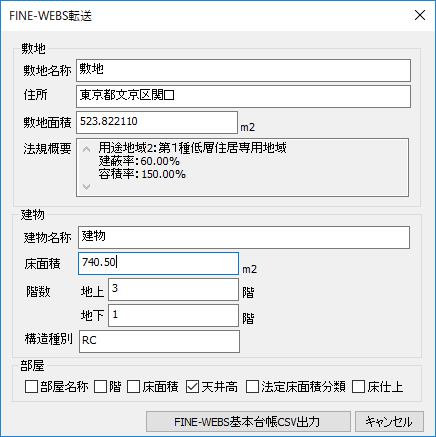Click the 地下 floor count field
Screen dimensions: 436x437
173,315
